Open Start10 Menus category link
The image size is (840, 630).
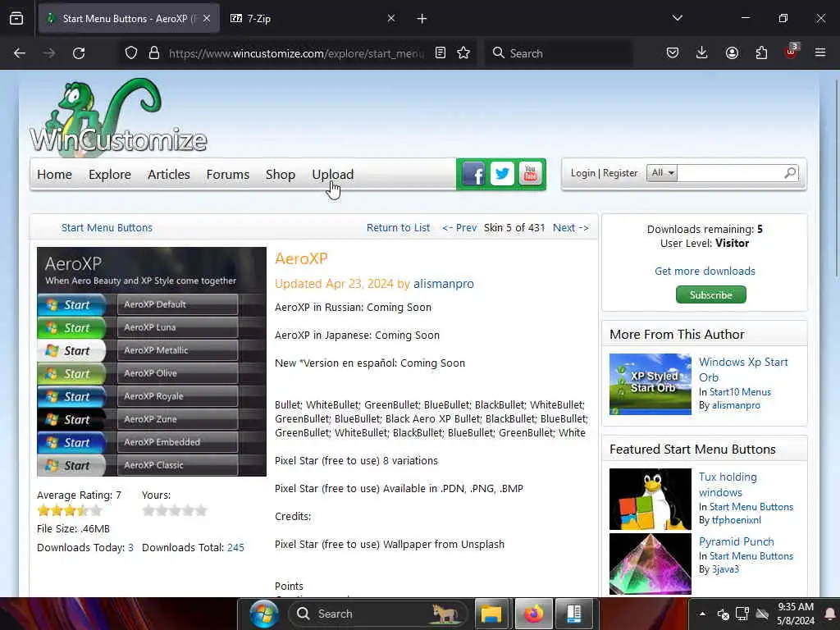(x=741, y=392)
